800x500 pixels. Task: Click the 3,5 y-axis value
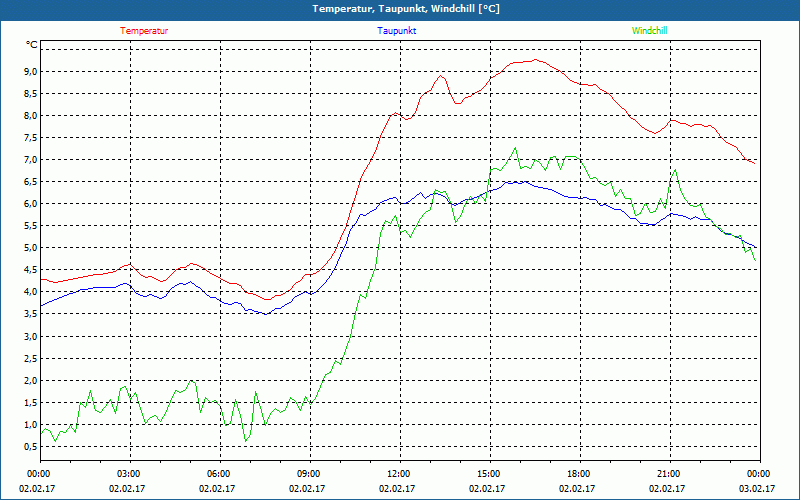click(32, 314)
